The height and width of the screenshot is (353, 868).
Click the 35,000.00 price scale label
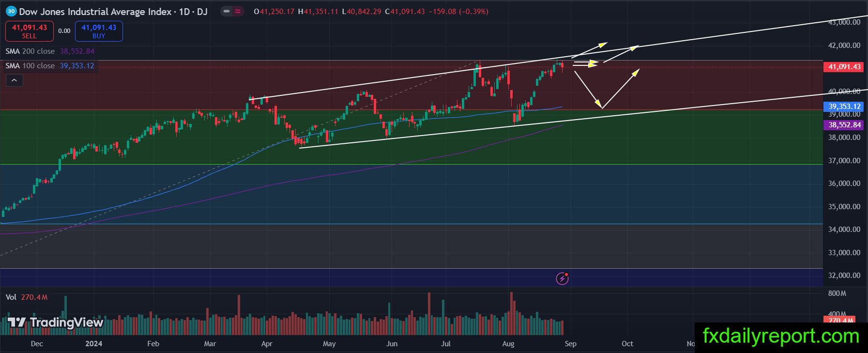pos(844,206)
